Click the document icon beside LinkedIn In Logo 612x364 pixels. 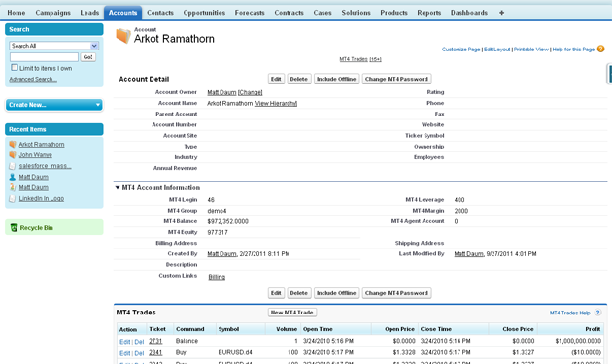pos(13,199)
